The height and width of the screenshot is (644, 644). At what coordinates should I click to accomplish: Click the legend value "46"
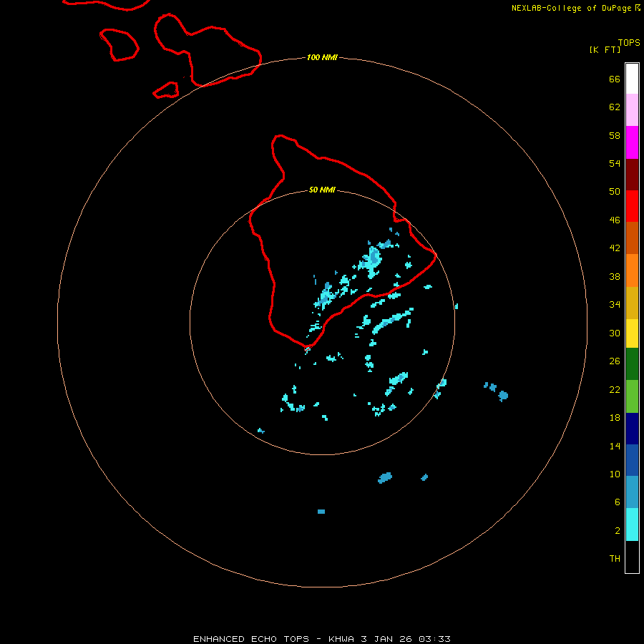pos(615,220)
